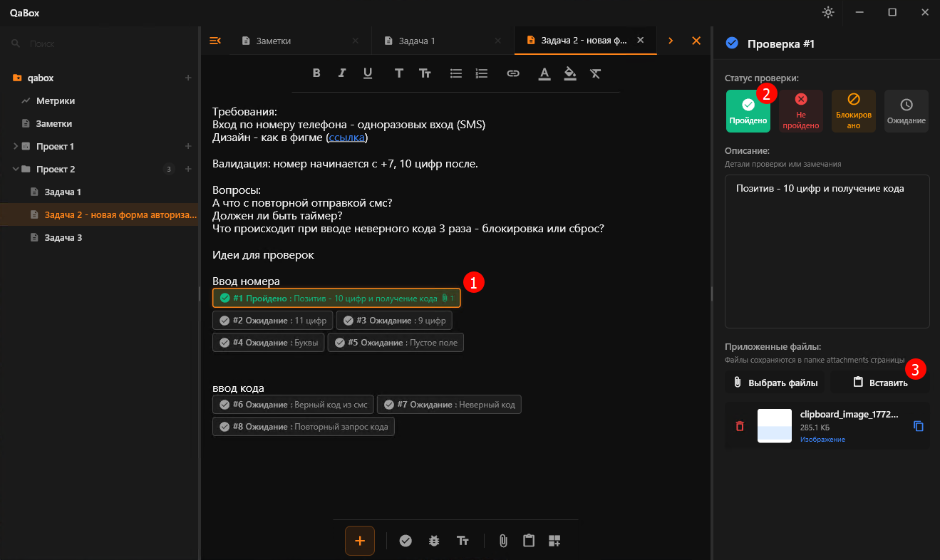940x560 pixels.
Task: Select check #8 Повторный запрос кода
Action: coord(304,427)
